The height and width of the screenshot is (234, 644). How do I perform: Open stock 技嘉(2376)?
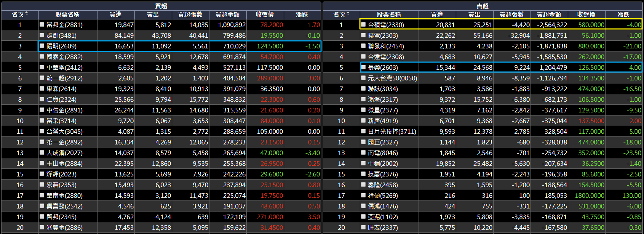(383, 174)
